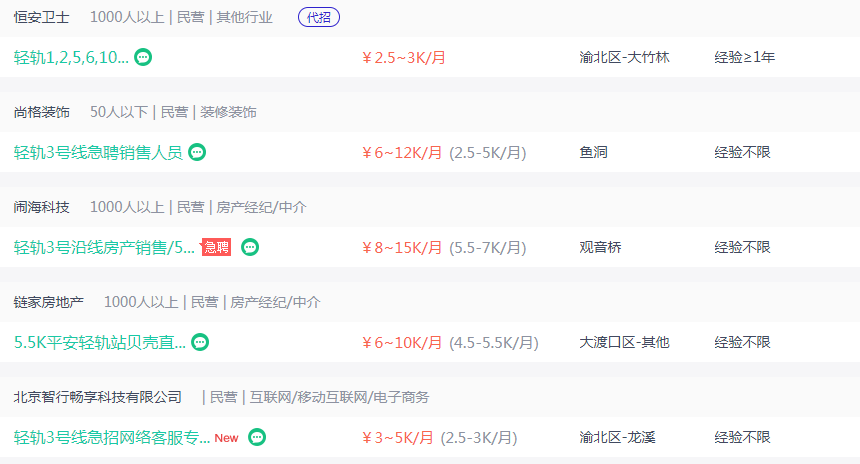Open chat icon beside 轻轨1,2,5,6,10 job
The height and width of the screenshot is (464, 860).
click(x=143, y=57)
